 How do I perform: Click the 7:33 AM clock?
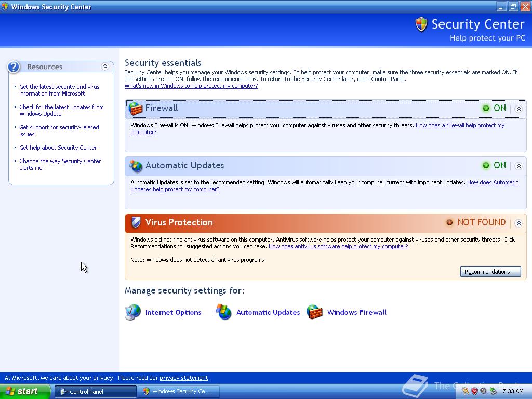tap(513, 391)
